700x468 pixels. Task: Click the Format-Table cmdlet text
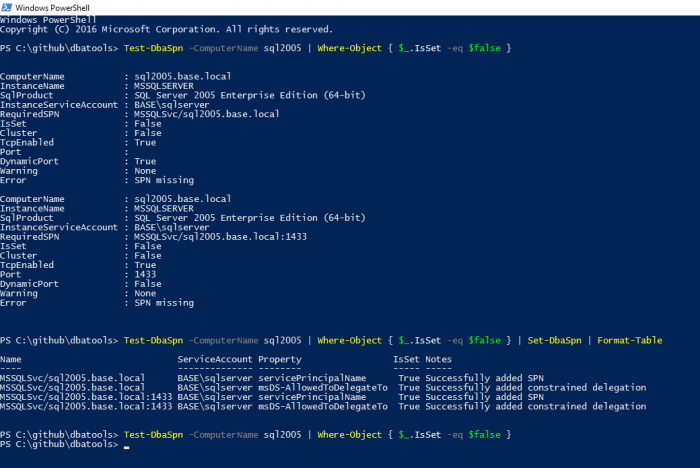coord(629,340)
